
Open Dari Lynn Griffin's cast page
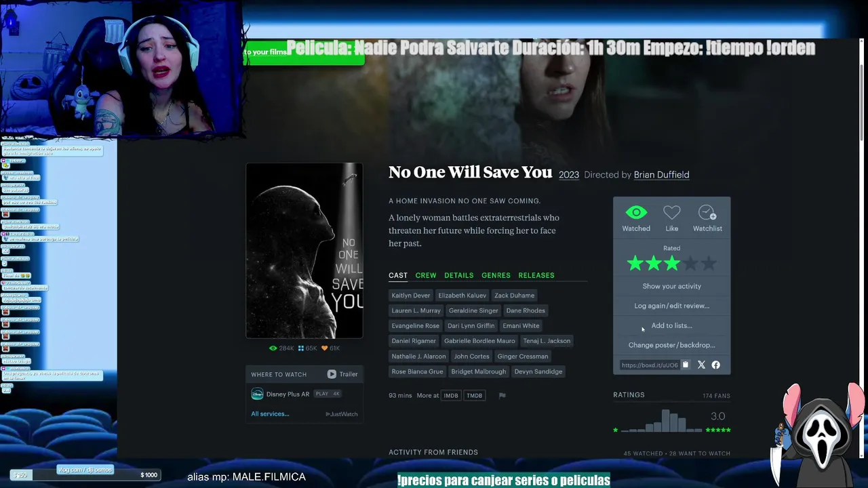coord(471,326)
